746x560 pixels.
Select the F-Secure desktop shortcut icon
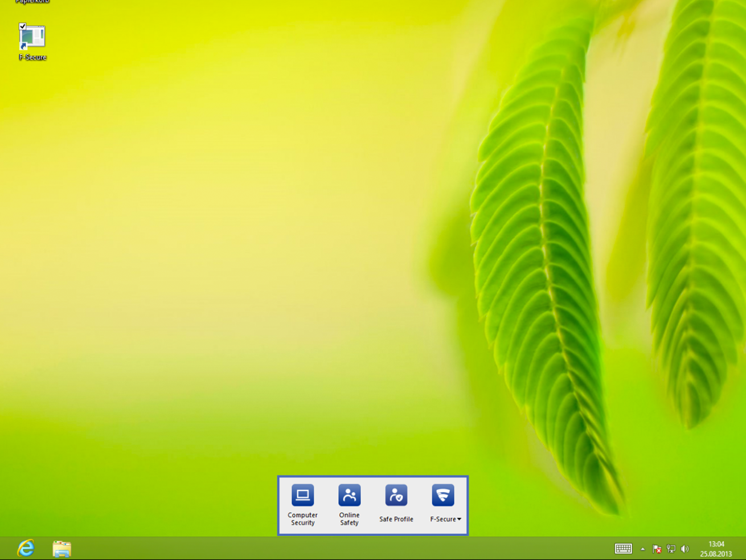(x=32, y=38)
